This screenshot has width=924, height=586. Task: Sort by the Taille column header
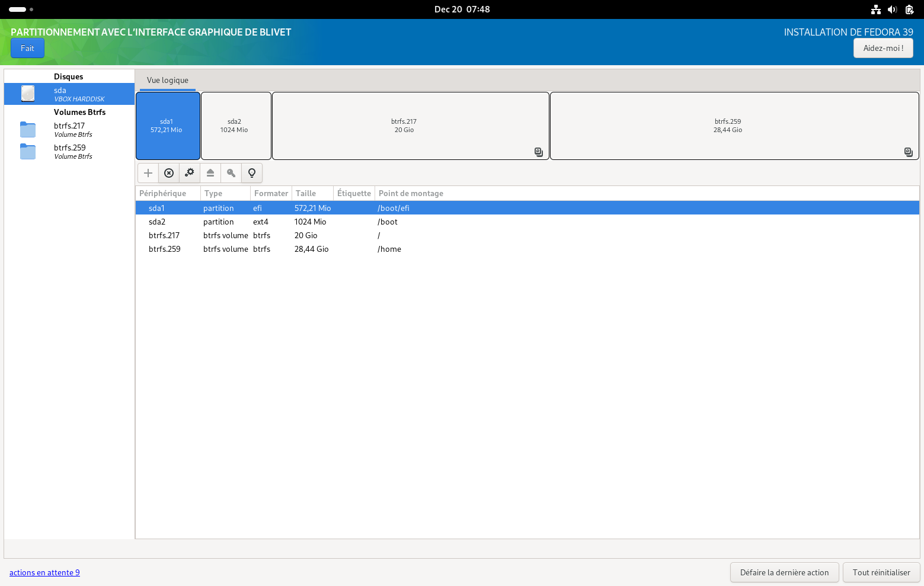[306, 194]
